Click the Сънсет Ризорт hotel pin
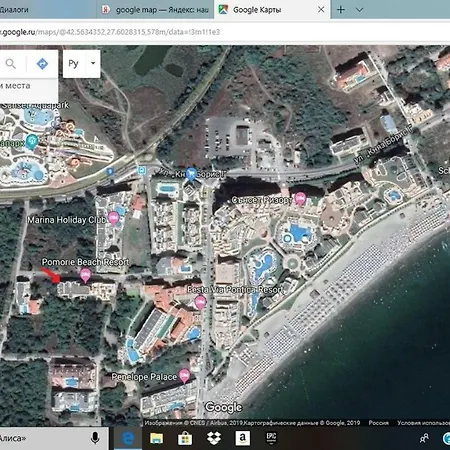The height and width of the screenshot is (450, 450). tap(300, 198)
